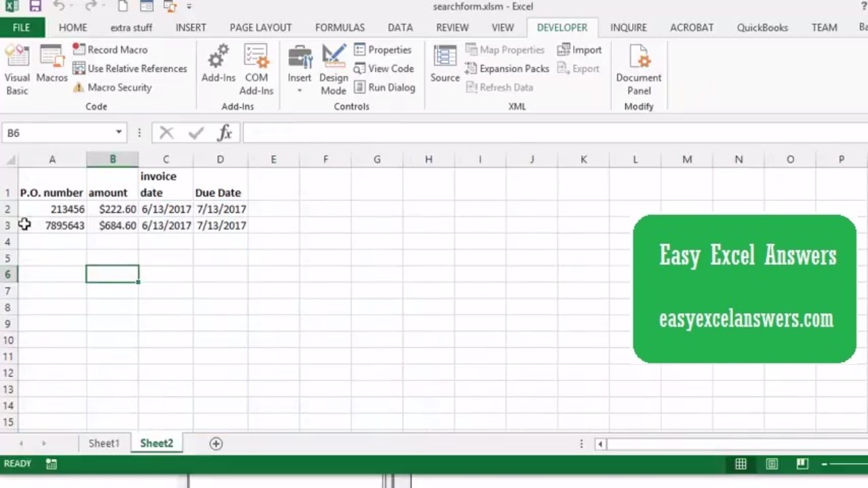Click Refresh Data in XML group

point(499,87)
